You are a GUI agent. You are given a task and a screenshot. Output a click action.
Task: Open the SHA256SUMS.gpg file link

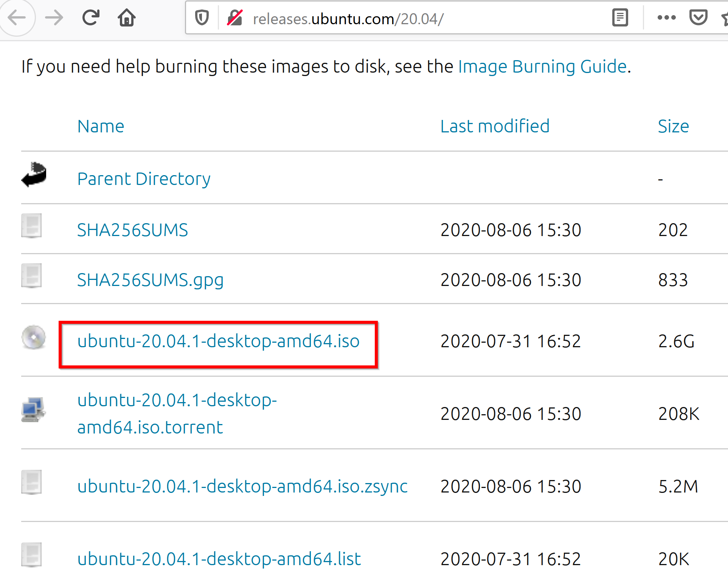pos(151,280)
